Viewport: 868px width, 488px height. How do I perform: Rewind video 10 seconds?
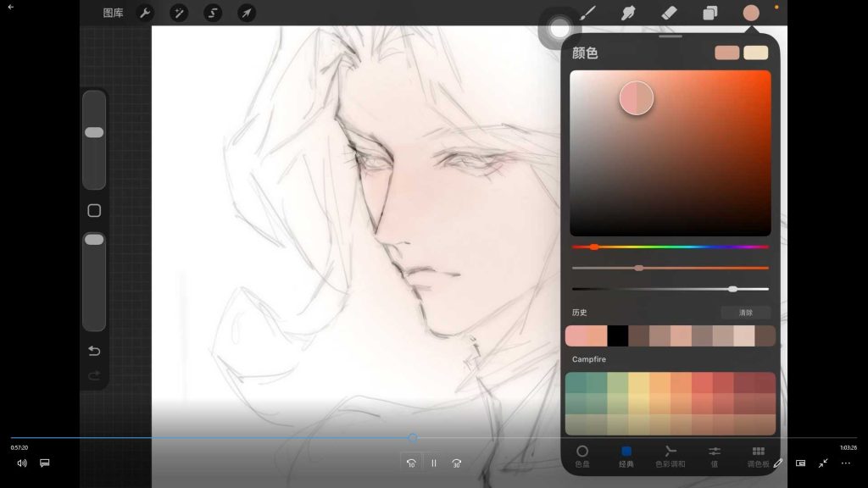pos(411,463)
